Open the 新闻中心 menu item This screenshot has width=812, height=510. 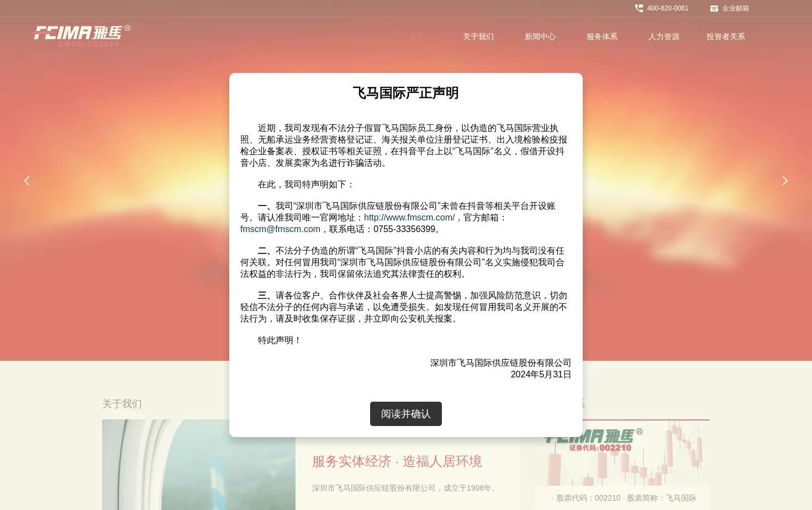point(540,37)
